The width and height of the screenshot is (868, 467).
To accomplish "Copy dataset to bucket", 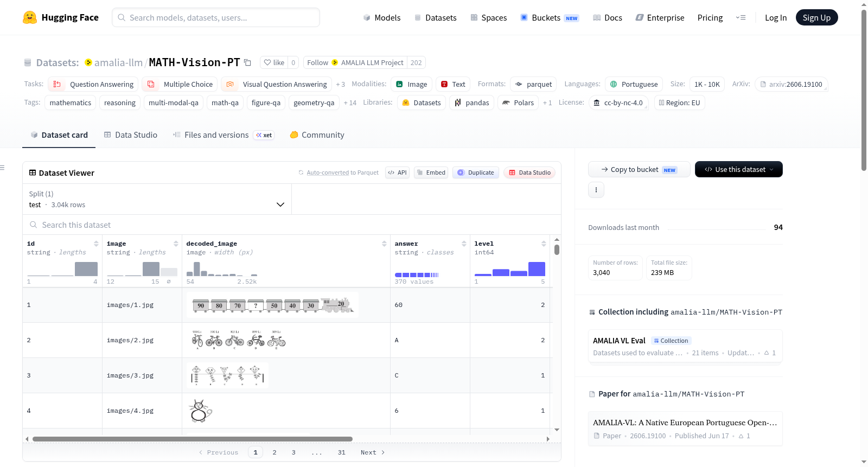I will click(639, 169).
